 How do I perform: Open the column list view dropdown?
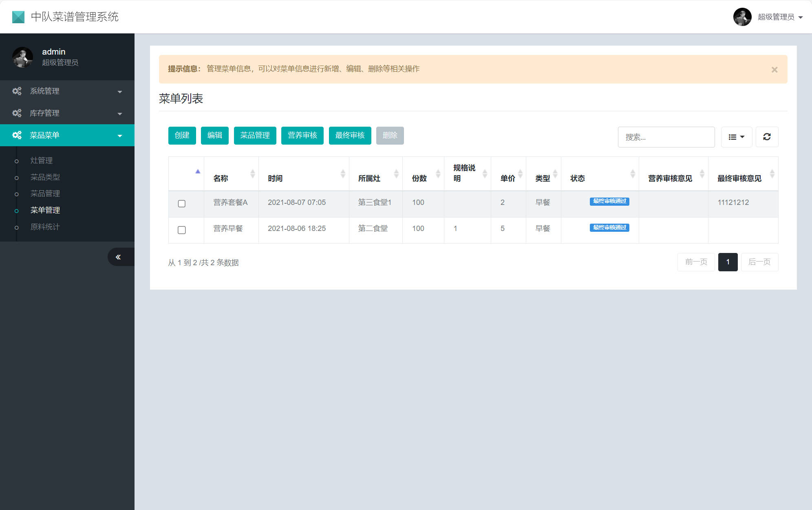736,137
